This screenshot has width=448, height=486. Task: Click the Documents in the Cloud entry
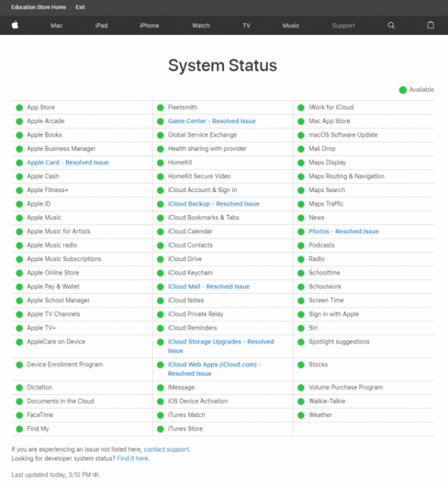click(x=61, y=401)
